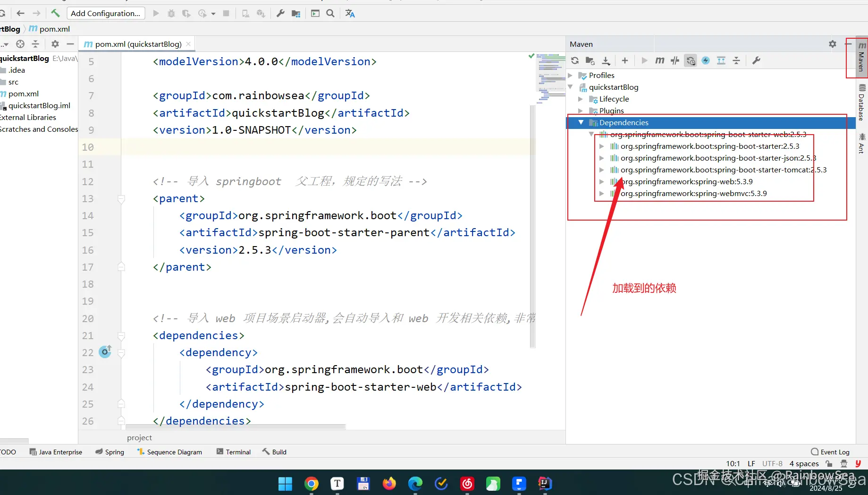Open run-with-profiler dropdown arrow
Viewport: 868px width, 495px height.
(213, 14)
